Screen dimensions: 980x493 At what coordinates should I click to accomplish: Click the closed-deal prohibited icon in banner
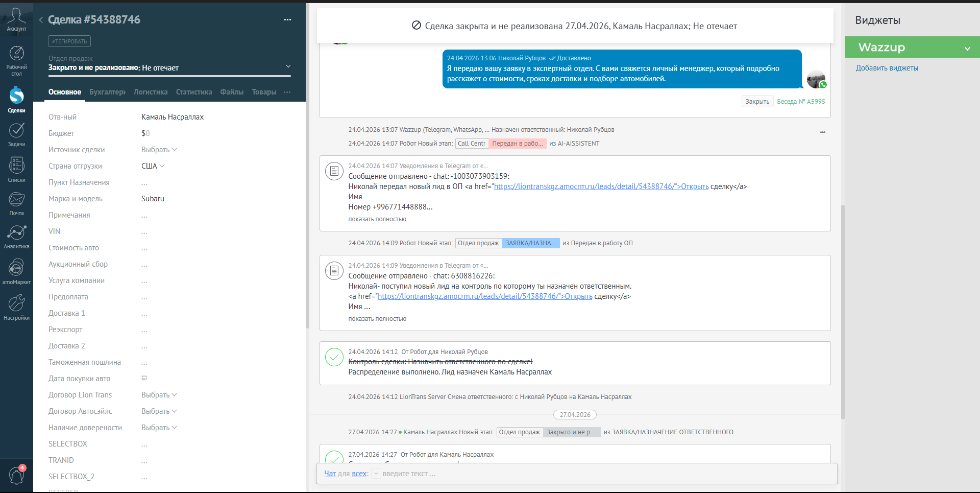(x=416, y=26)
